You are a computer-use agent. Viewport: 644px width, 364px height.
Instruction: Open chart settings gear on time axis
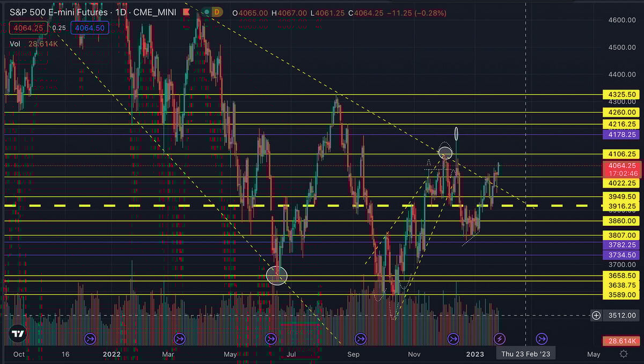(x=624, y=354)
